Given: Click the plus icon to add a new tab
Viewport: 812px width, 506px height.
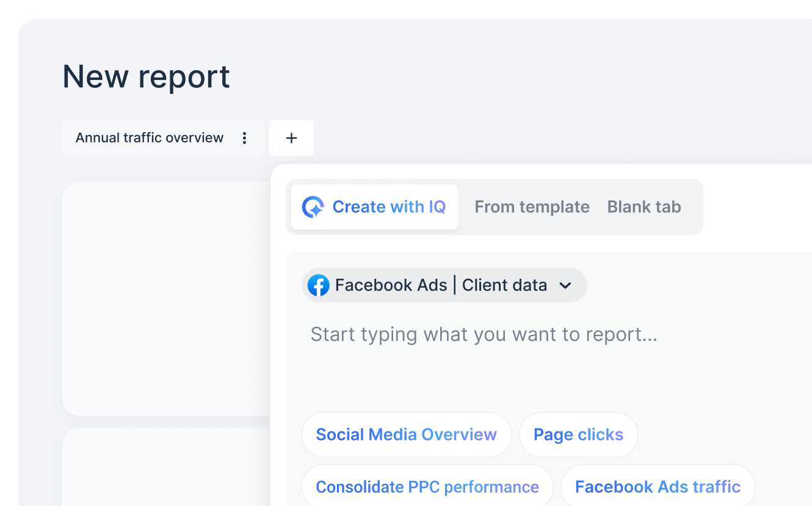Looking at the screenshot, I should (x=291, y=138).
